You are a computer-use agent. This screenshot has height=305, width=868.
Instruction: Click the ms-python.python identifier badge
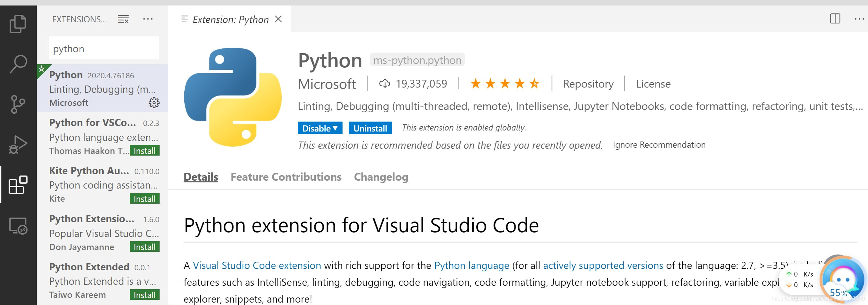pos(417,60)
